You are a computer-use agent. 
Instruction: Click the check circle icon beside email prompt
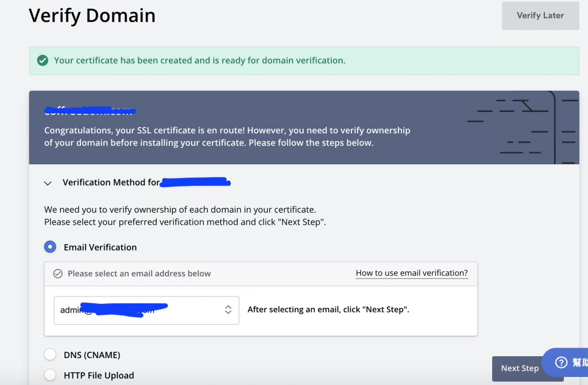(x=57, y=274)
